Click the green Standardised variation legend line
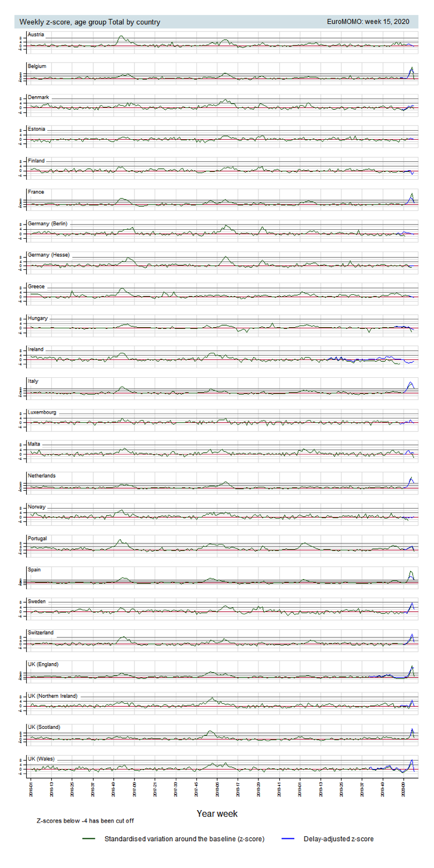Viewport: 434px width, 868px height. [x=90, y=839]
